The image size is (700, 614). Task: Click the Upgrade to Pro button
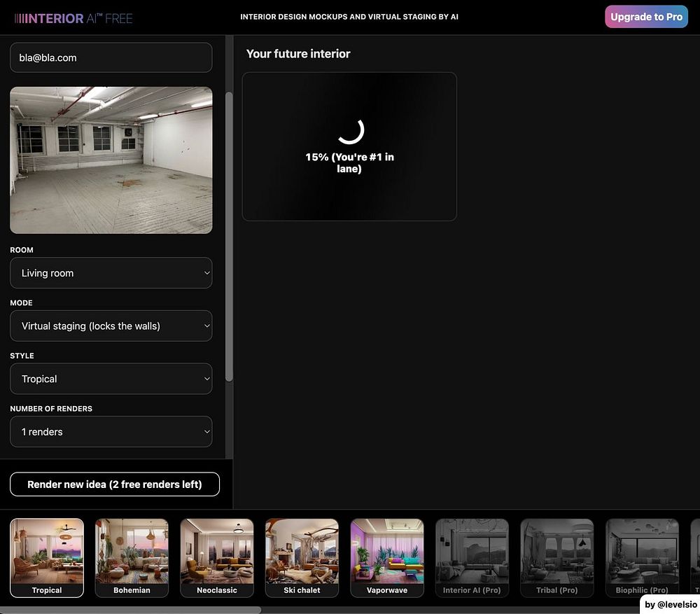click(646, 17)
